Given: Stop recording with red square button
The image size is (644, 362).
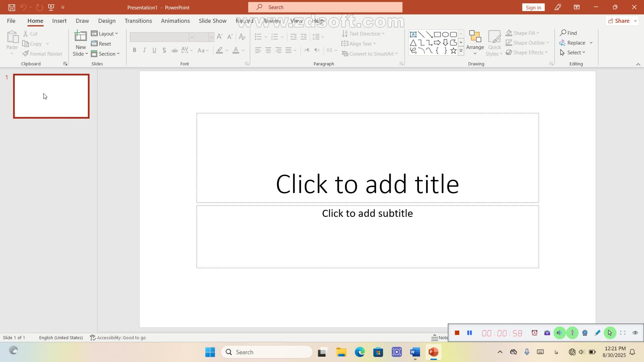Looking at the screenshot, I should click(457, 333).
